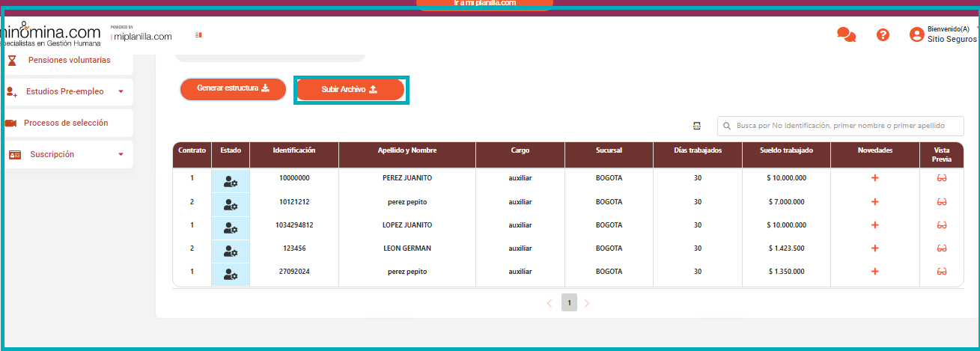Click the export icon beside search box
980x351 pixels.
tap(697, 126)
